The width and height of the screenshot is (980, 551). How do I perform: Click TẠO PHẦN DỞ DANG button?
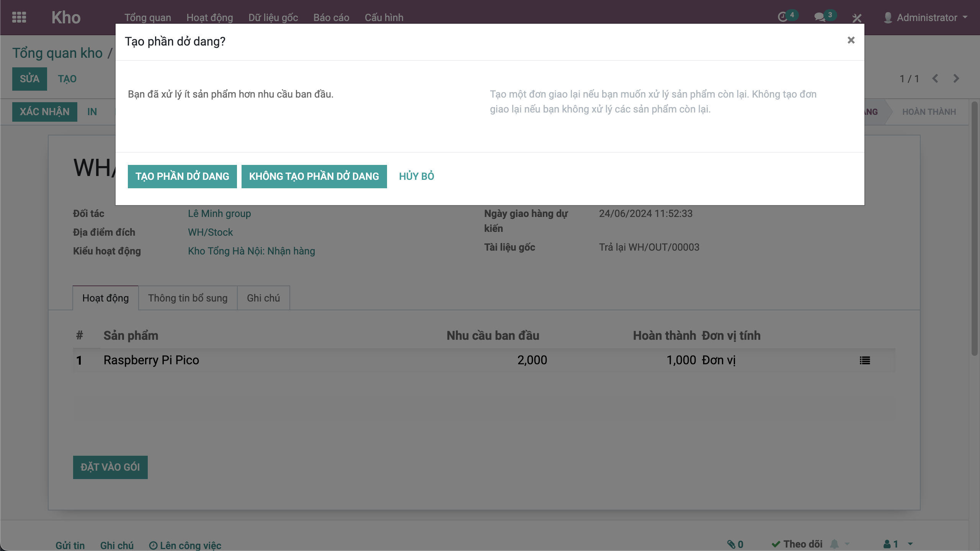click(182, 176)
